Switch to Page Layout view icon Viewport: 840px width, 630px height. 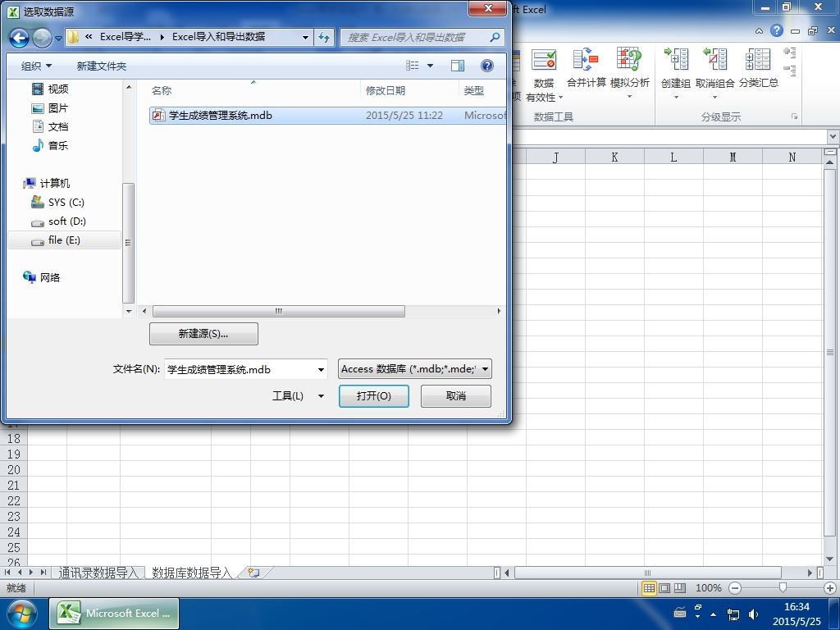(664, 588)
